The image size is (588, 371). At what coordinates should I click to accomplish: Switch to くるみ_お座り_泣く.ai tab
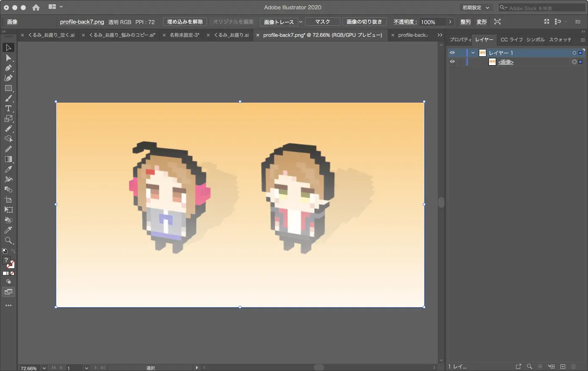51,35
